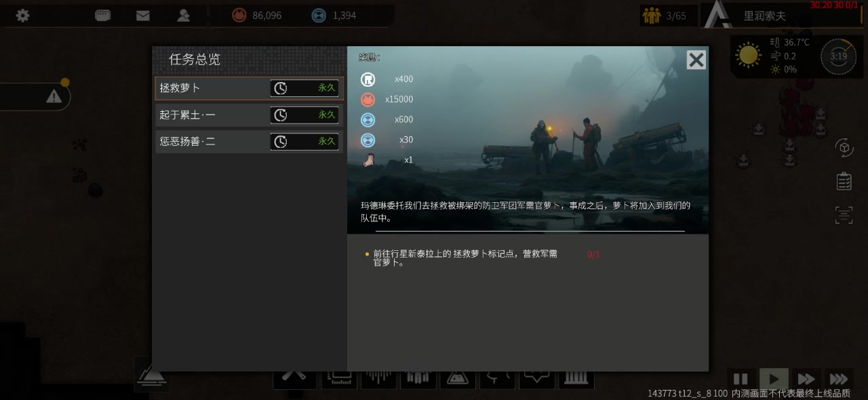The width and height of the screenshot is (868, 400).
Task: Click the x400 reward item icon
Action: point(368,79)
